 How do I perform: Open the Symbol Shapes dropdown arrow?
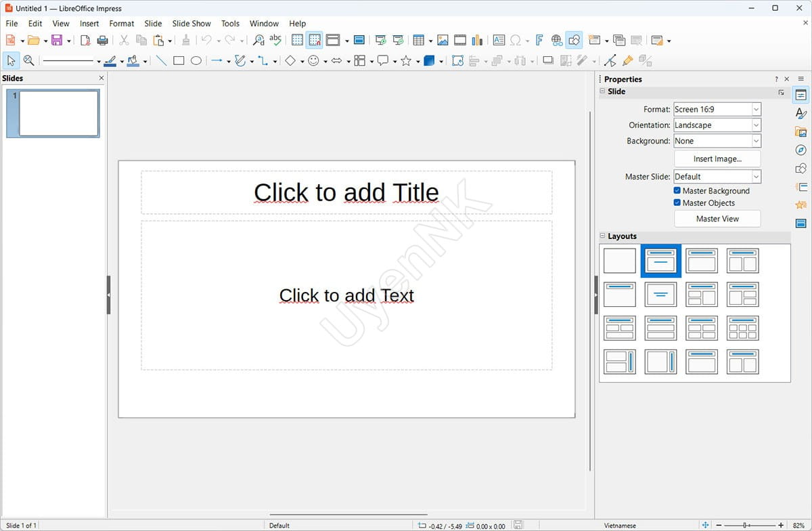[325, 61]
